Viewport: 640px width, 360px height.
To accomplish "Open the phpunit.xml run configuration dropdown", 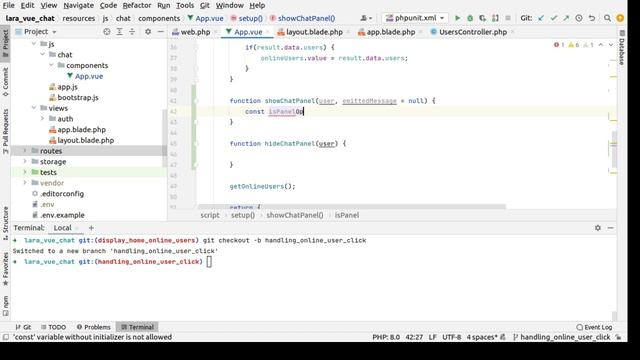I will point(415,18).
